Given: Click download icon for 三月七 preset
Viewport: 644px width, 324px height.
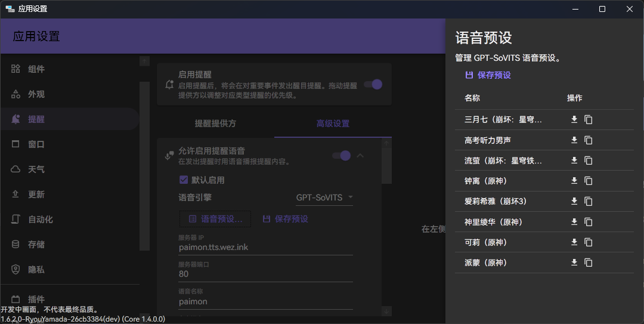Looking at the screenshot, I should (x=574, y=119).
